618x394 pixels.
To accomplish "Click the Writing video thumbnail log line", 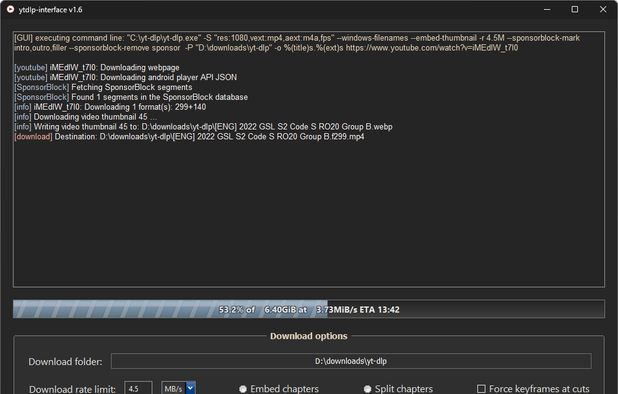I will click(x=203, y=127).
